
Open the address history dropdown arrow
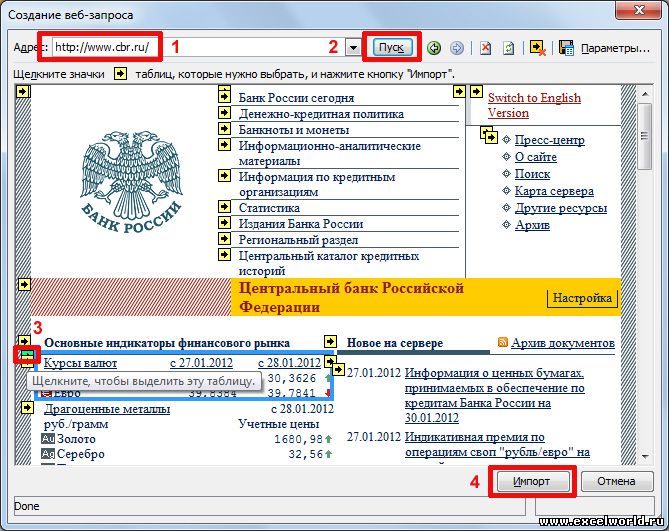[353, 48]
